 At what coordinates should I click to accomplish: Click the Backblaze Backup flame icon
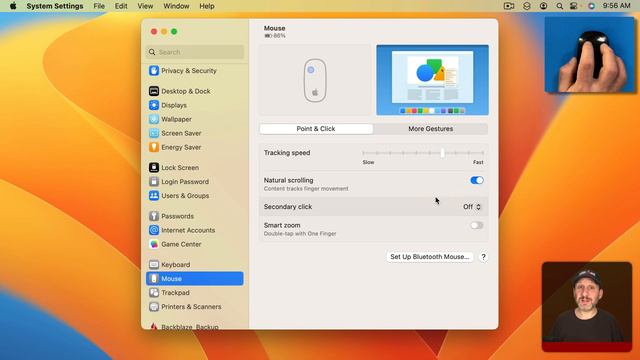click(x=154, y=326)
